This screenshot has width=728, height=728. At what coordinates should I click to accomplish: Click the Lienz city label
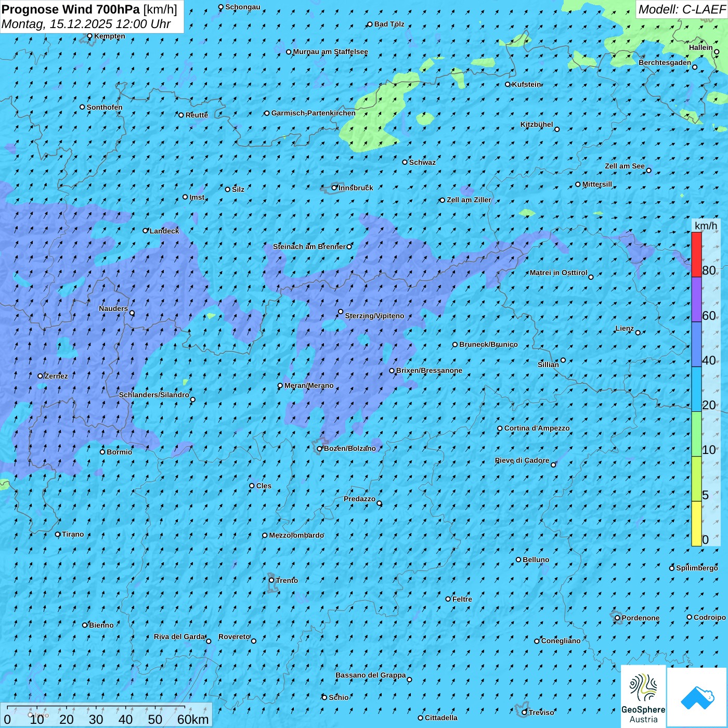pos(625,328)
